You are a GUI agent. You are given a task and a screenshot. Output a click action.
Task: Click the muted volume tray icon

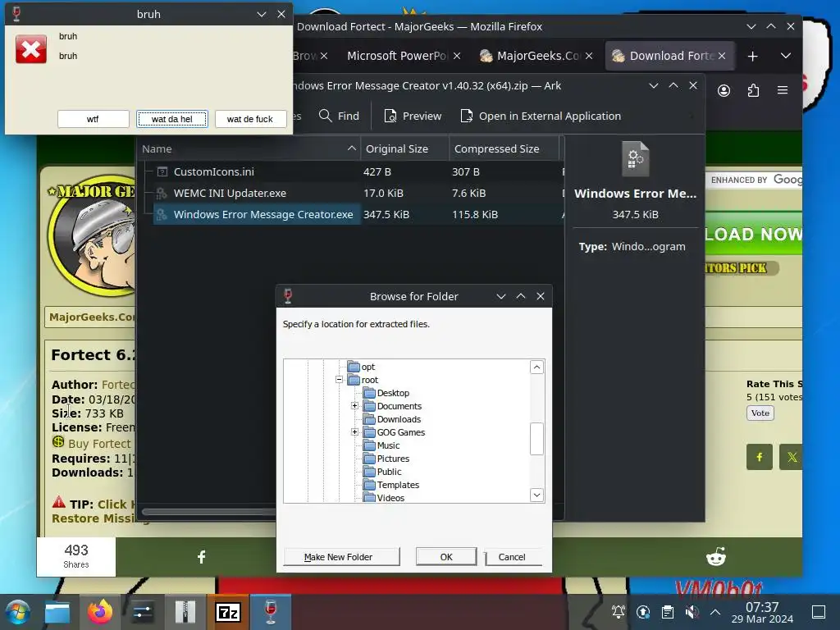point(692,612)
